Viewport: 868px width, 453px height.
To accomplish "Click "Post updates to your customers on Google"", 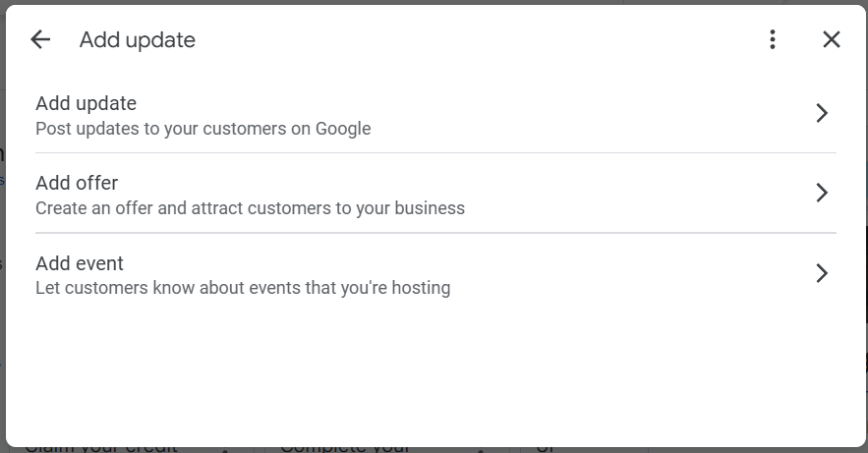I will point(203,129).
